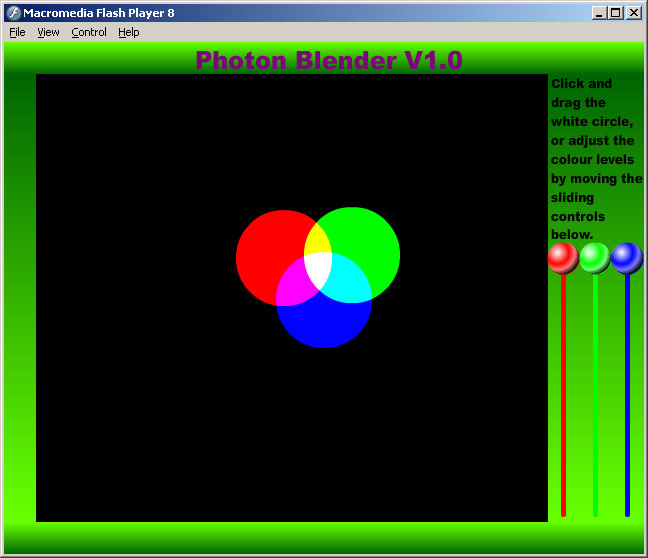The image size is (648, 558).
Task: Click the Flash Player icon in title bar
Action: (x=14, y=13)
